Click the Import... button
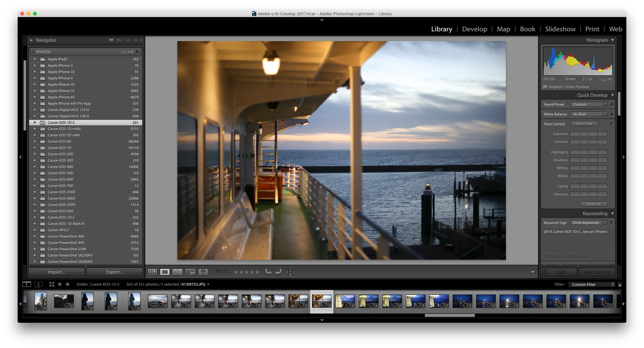 (56, 272)
